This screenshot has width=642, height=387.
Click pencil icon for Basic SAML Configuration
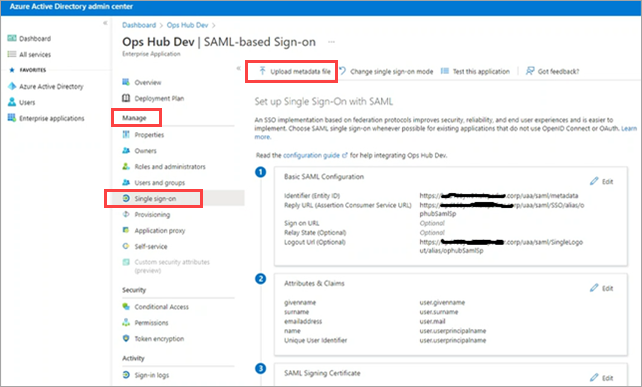pos(594,181)
